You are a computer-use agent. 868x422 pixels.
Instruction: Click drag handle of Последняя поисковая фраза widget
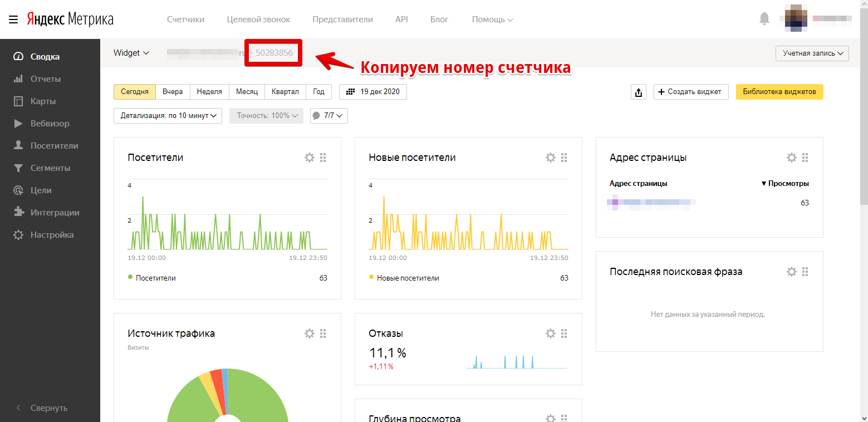click(805, 272)
